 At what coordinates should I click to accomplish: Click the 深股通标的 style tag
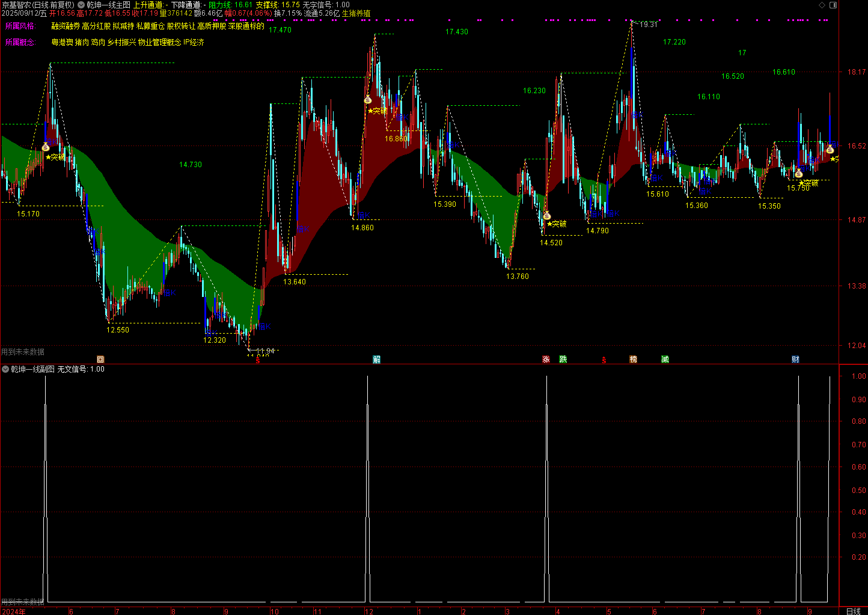(x=246, y=26)
